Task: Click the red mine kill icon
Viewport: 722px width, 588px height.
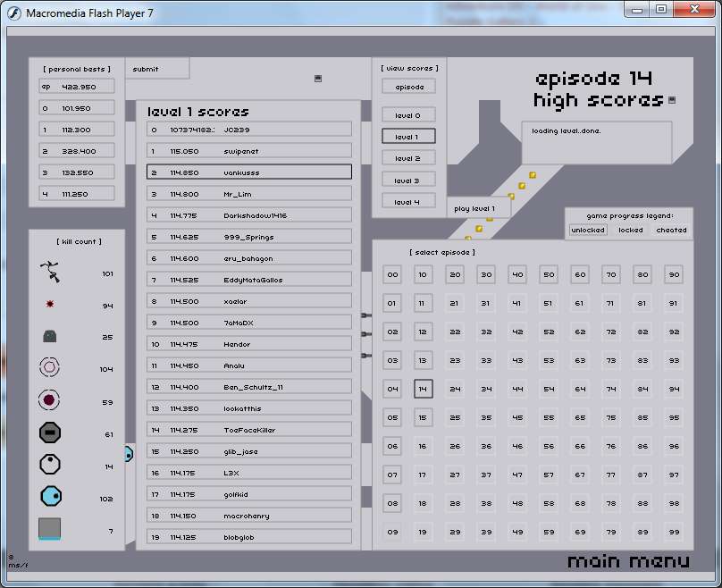Action: pos(50,305)
